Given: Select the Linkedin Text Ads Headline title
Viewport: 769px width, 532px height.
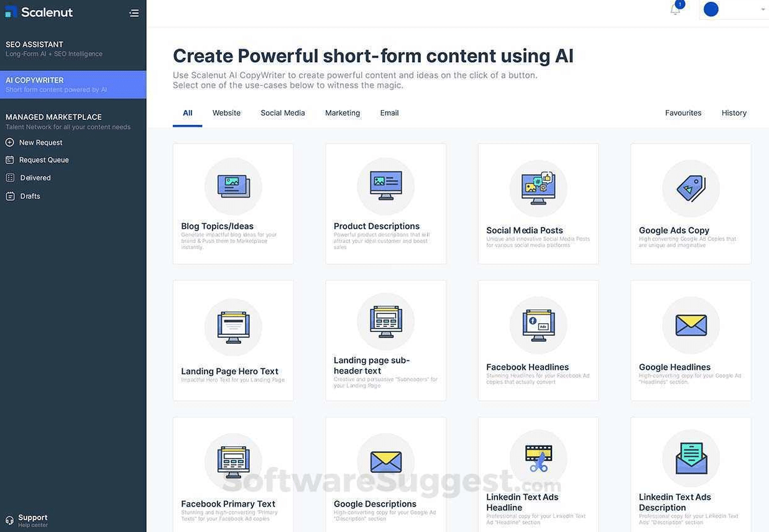Looking at the screenshot, I should point(522,502).
